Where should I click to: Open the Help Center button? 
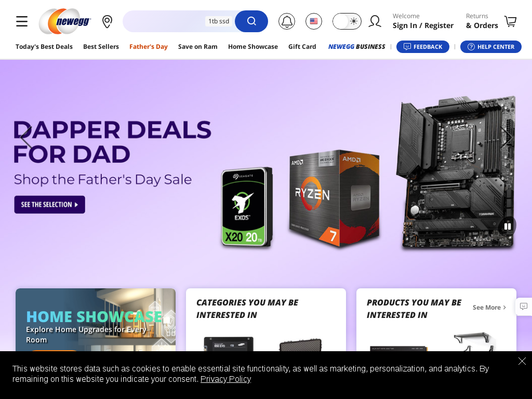click(x=490, y=47)
